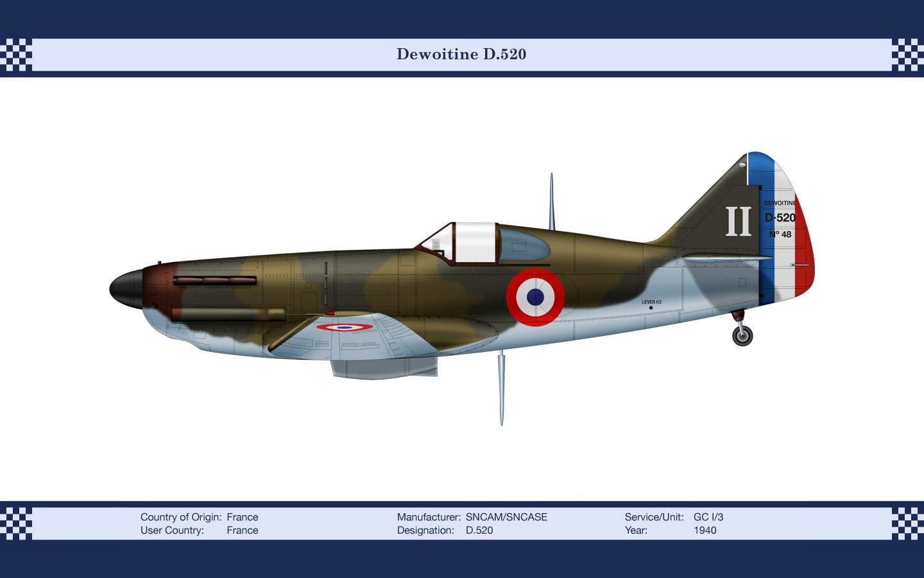
Task: Expand the radiator scoop under the wing
Action: [385, 366]
